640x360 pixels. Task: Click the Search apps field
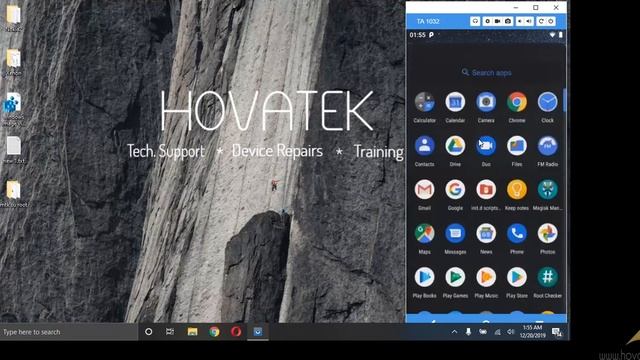486,73
